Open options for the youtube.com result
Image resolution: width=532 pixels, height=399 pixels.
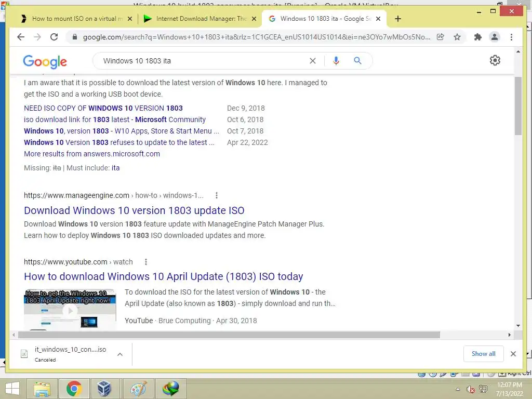coord(145,262)
